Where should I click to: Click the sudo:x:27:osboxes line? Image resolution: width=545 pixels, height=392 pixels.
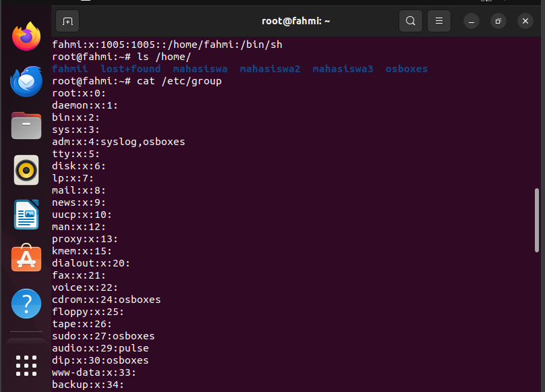tap(103, 336)
